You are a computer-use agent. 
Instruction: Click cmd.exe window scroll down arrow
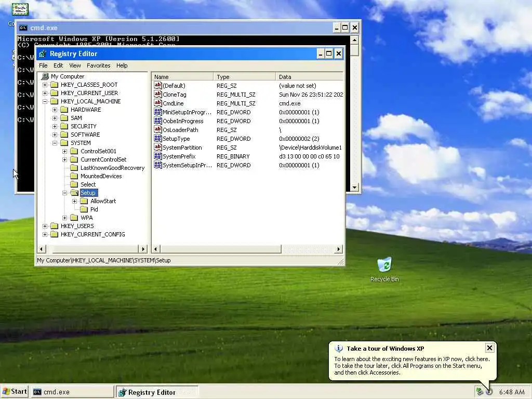354,187
